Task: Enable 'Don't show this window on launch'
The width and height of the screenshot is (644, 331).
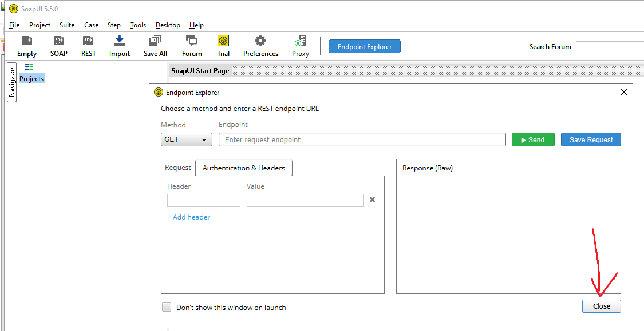Action: click(x=166, y=307)
